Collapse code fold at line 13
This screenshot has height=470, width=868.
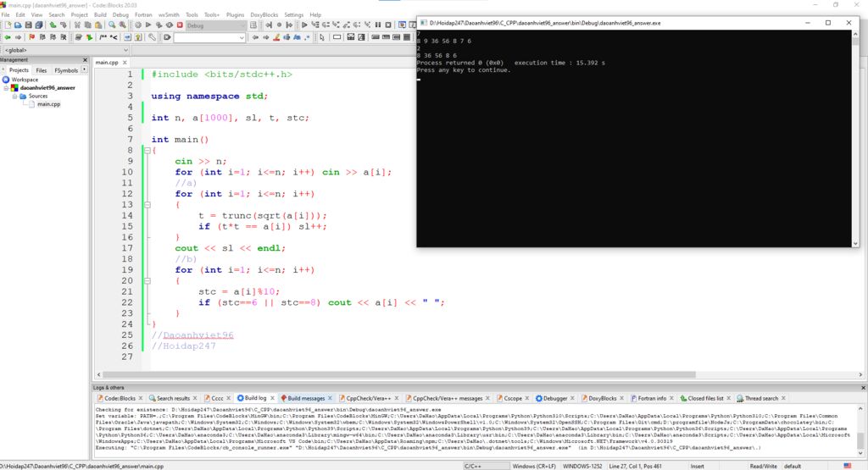tap(147, 205)
